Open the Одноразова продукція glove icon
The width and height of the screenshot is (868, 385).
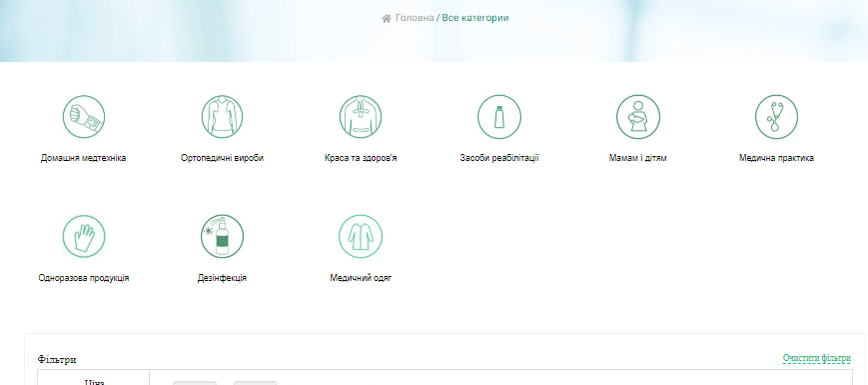point(84,237)
